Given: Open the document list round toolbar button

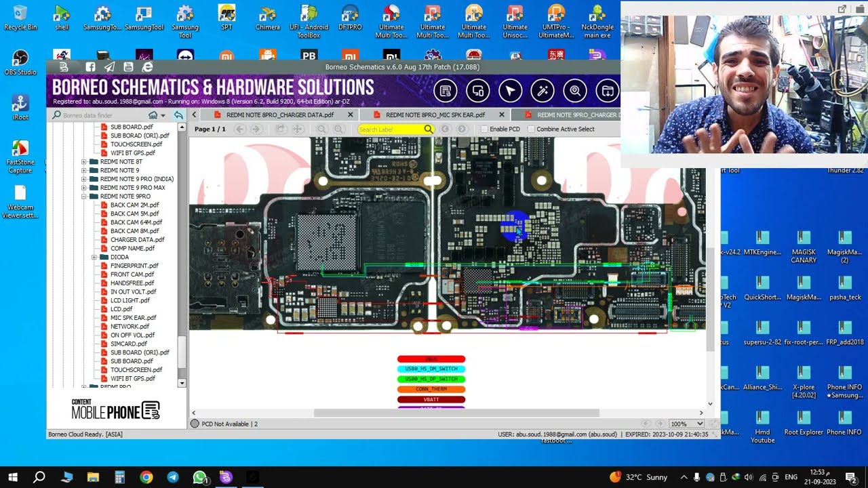Looking at the screenshot, I should point(445,91).
